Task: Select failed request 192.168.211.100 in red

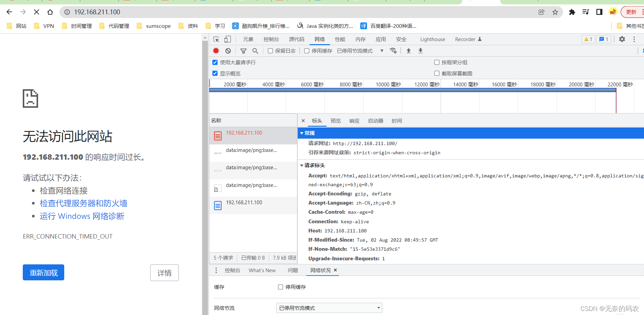Action: coord(253,136)
